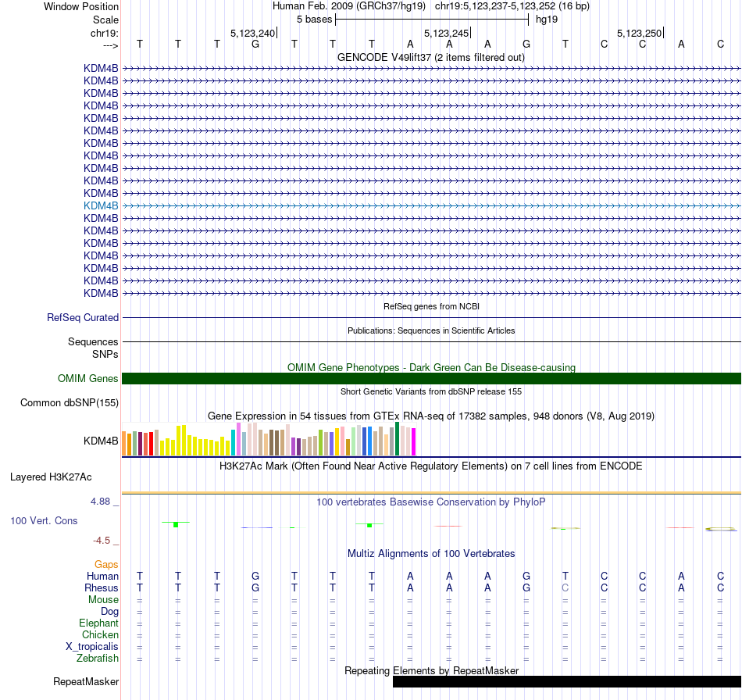Click the -4.5 PhyloP lower axis value
Viewport: 742px width, 700px height.
click(102, 541)
